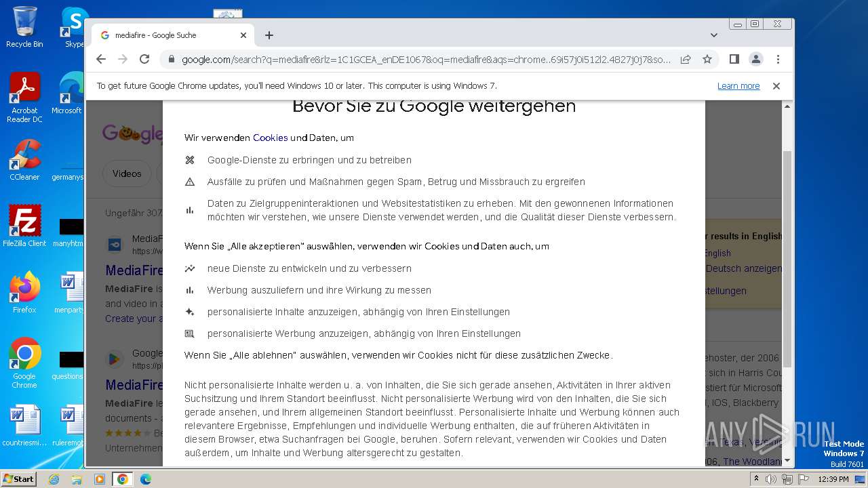Click the volume speaker tray icon

771,479
